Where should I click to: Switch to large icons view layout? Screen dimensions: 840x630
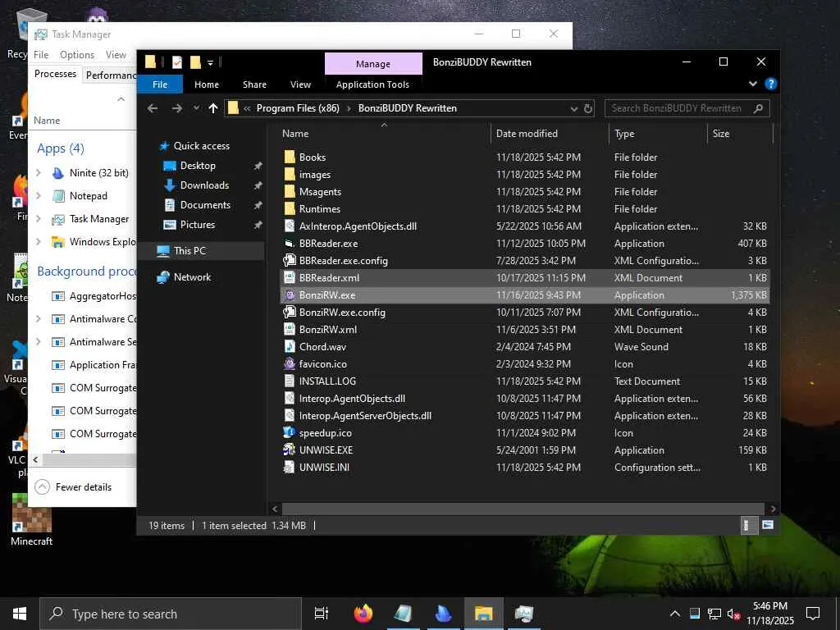768,525
